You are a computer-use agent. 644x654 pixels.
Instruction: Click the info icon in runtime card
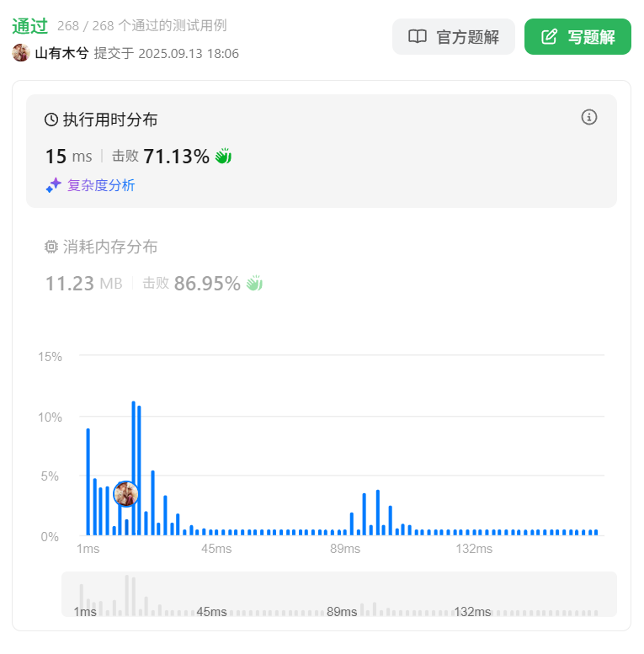pos(589,117)
